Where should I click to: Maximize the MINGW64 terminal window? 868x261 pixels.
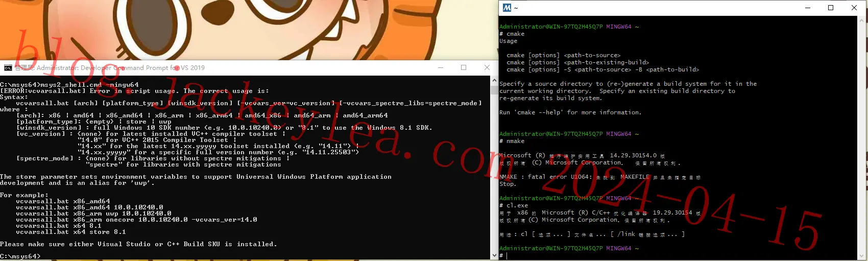click(831, 8)
